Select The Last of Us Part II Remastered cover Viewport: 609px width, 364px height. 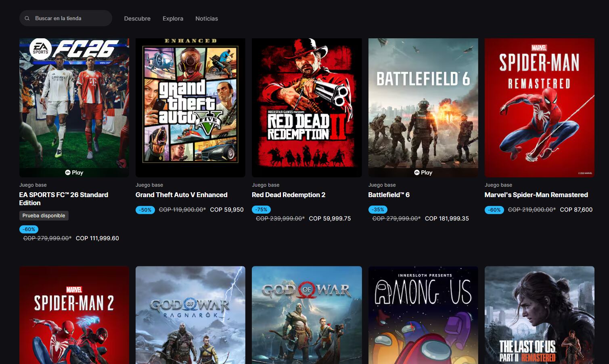click(x=539, y=315)
